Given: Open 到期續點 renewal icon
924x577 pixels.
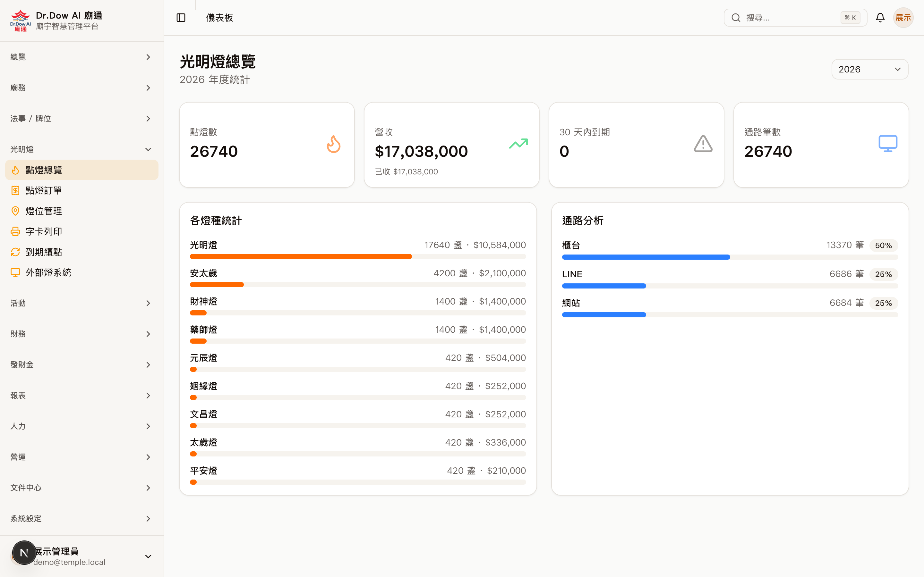Looking at the screenshot, I should pos(15,252).
